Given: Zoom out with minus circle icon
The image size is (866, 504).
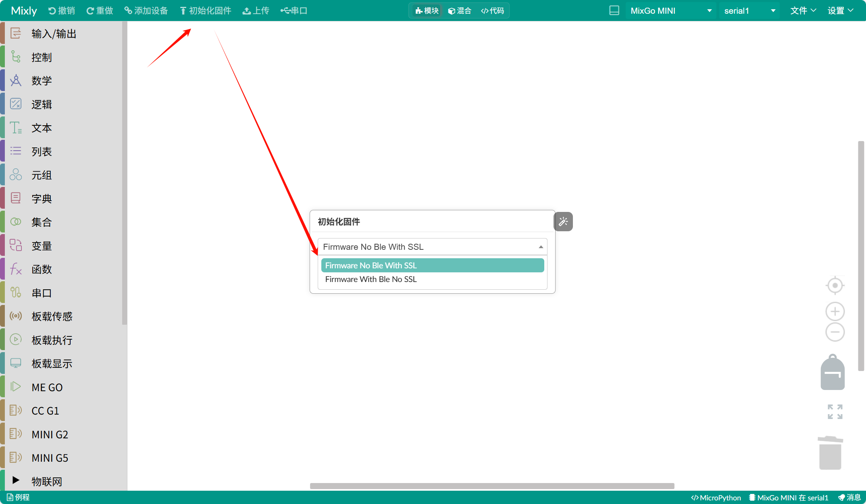Looking at the screenshot, I should click(835, 332).
